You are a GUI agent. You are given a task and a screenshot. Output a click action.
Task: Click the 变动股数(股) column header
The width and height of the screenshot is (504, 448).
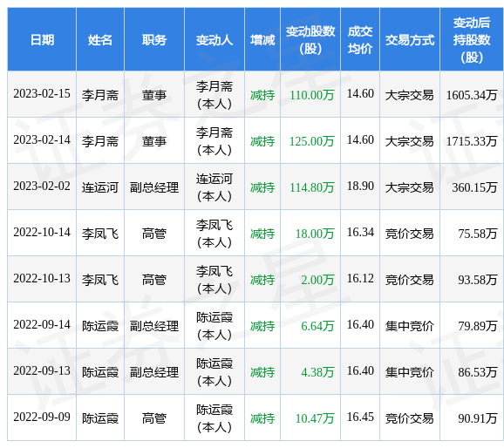click(x=310, y=40)
